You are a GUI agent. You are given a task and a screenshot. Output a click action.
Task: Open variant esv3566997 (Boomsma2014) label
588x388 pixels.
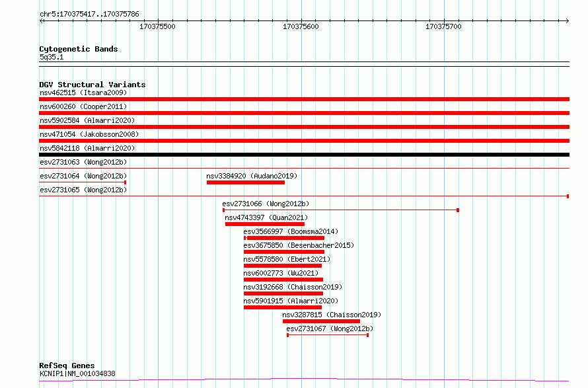pos(291,231)
